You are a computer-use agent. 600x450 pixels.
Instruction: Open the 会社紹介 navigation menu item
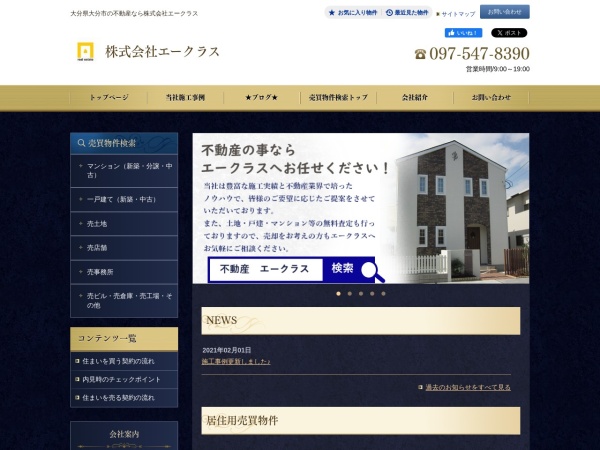coord(415,98)
